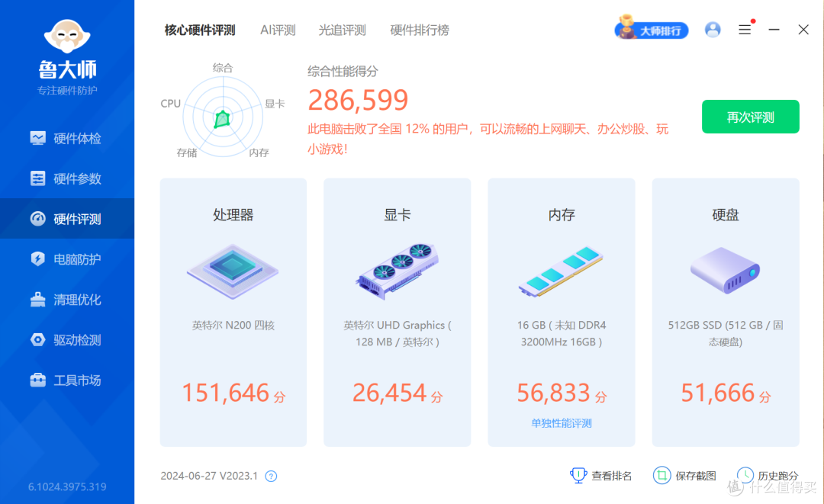824x504 pixels.
Task: Click the radar performance chart
Action: pos(223,117)
